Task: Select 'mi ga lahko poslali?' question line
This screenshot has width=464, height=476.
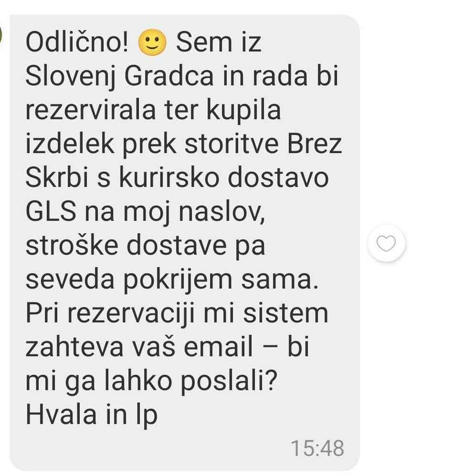Action: 151,381
